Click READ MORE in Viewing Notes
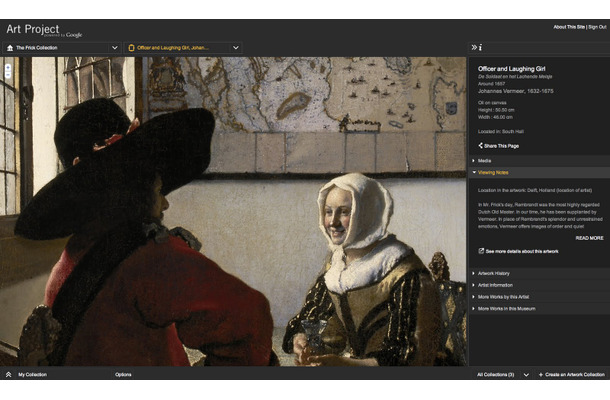 (589, 238)
